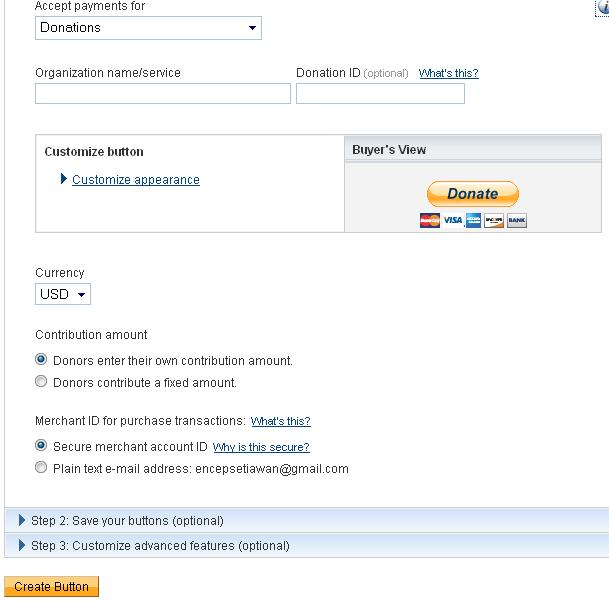Click the orange Donate preview button
The image size is (609, 601).
click(x=473, y=194)
